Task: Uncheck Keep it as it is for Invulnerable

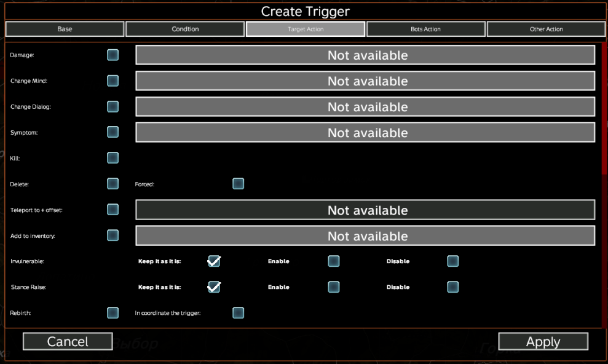Action: tap(214, 261)
